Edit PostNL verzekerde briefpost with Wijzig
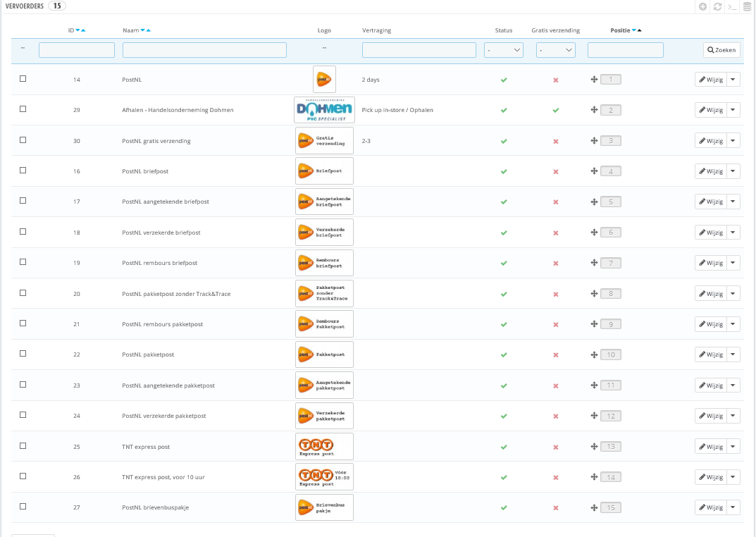Screen dimensions: 756x537 tap(711, 233)
